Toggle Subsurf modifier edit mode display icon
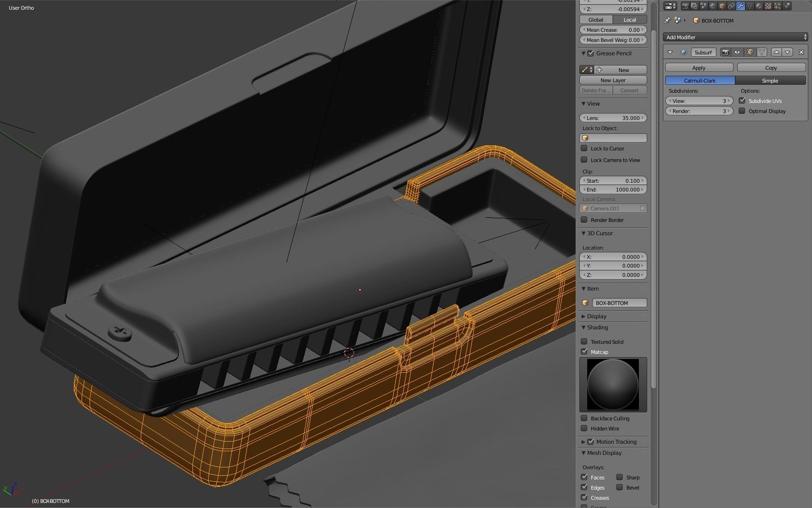 [749, 52]
